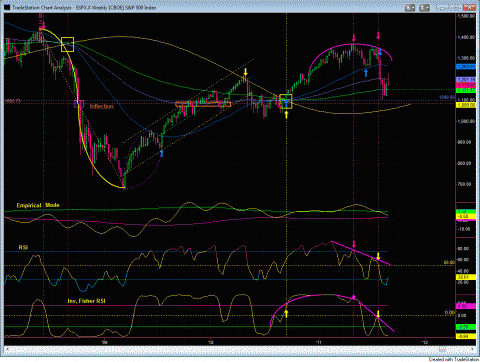Click the yellow up arrow below the second yellow square
480x362 pixels.
286,114
